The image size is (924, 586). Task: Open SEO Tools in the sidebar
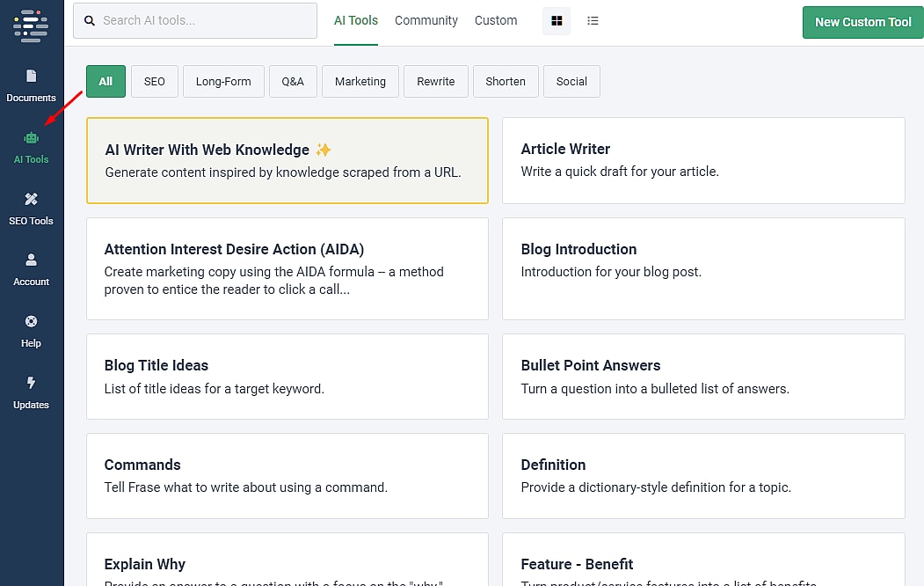[32, 209]
